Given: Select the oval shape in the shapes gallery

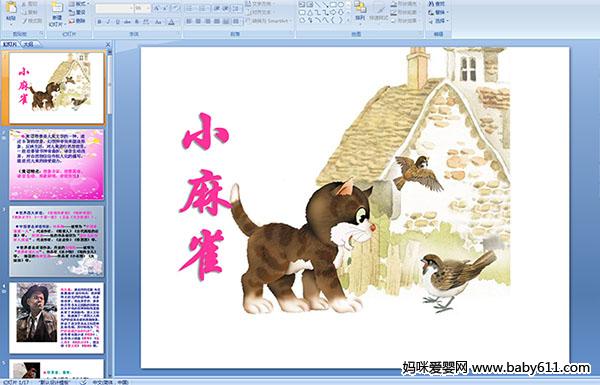Looking at the screenshot, I should click(342, 5).
